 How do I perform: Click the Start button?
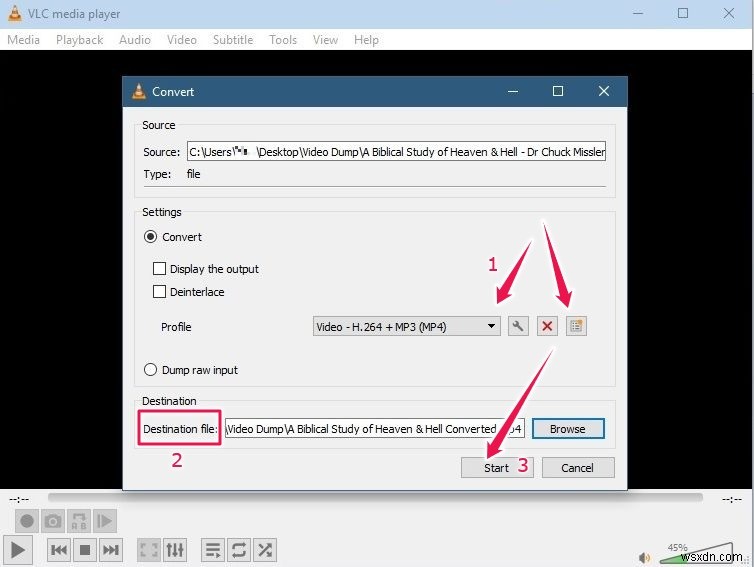497,467
